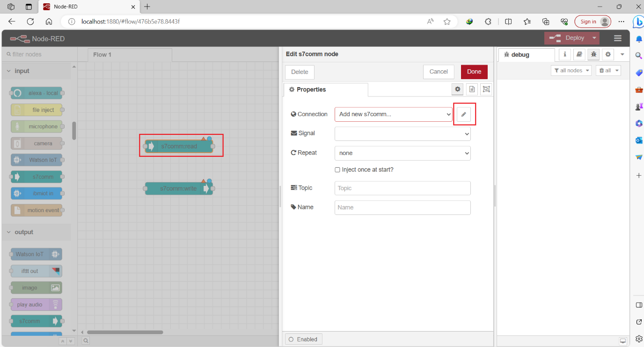Click the node properties gear icon

click(457, 89)
